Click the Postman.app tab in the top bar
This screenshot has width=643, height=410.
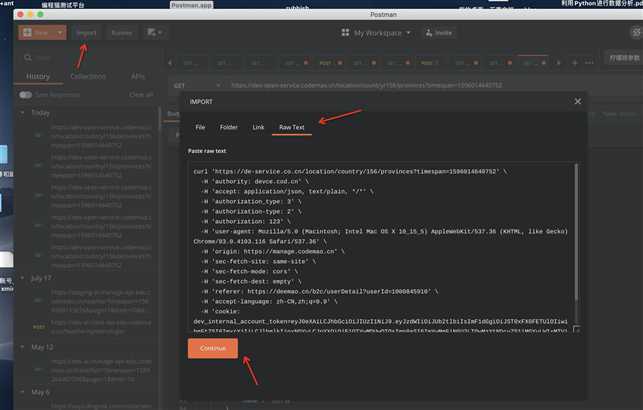click(192, 5)
